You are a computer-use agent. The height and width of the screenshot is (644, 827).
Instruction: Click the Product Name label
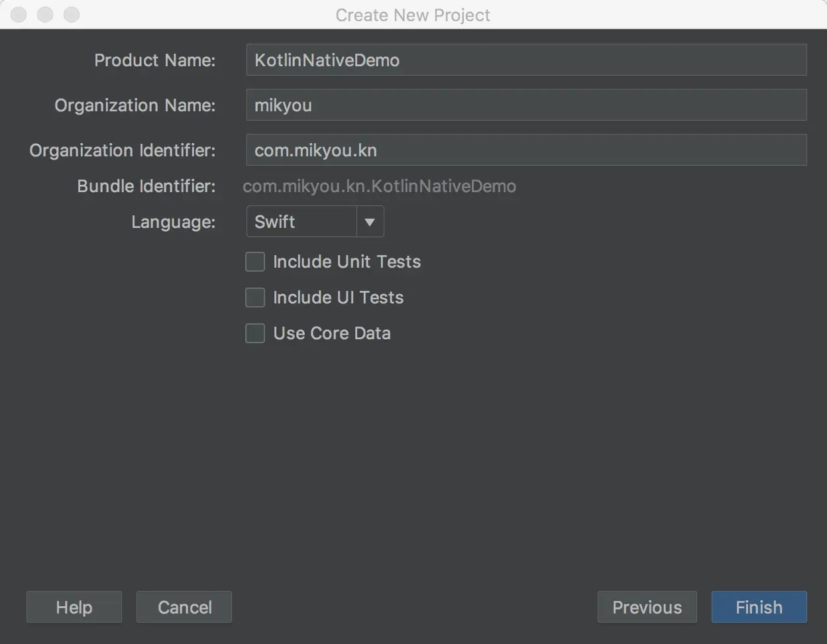click(x=154, y=60)
